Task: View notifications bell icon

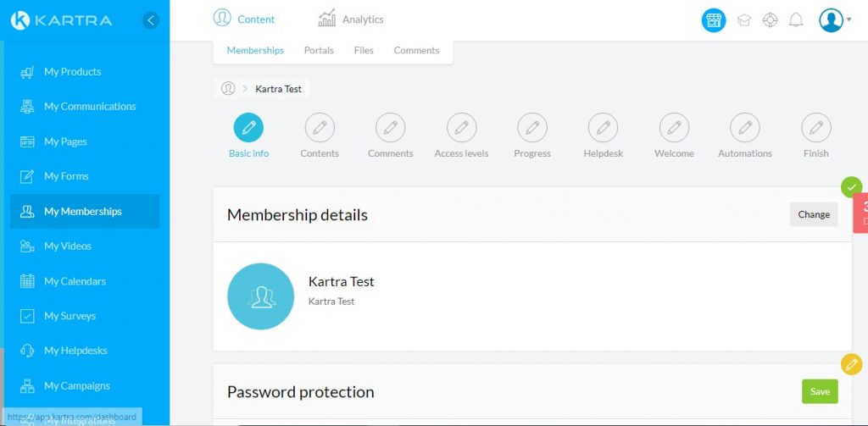Action: pos(796,20)
